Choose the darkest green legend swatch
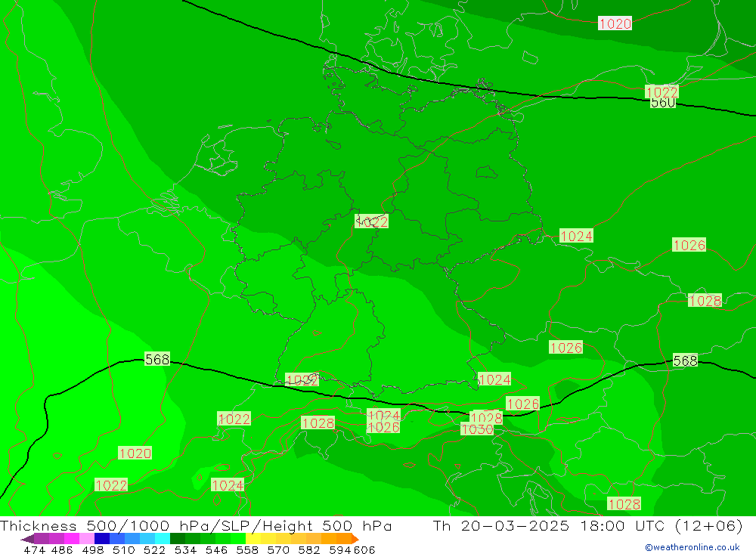Viewport: 756px width, 554px height. tap(178, 539)
